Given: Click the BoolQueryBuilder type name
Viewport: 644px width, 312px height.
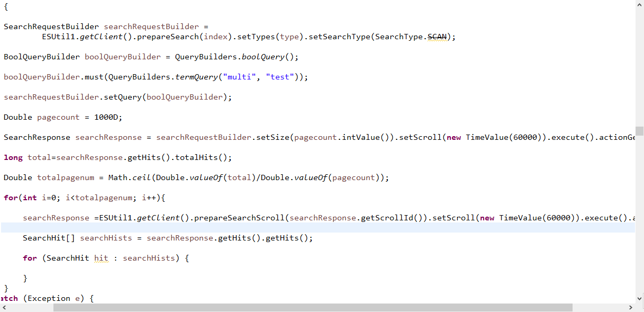Looking at the screenshot, I should (x=42, y=57).
